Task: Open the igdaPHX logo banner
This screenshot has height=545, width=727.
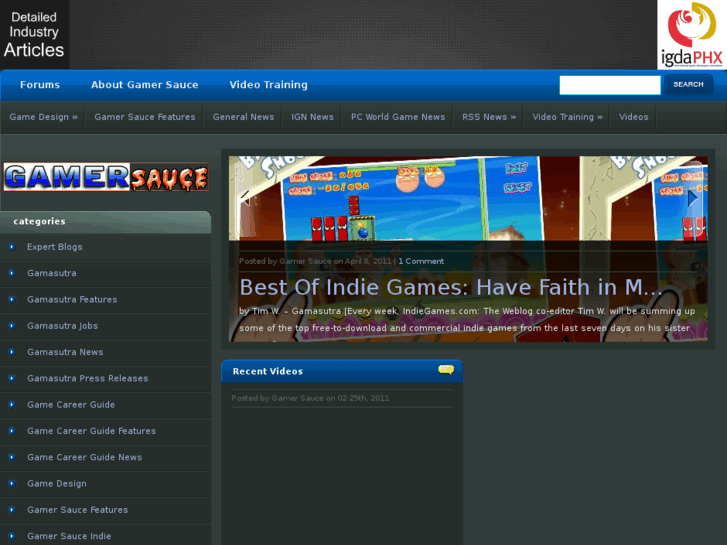Action: 692,35
